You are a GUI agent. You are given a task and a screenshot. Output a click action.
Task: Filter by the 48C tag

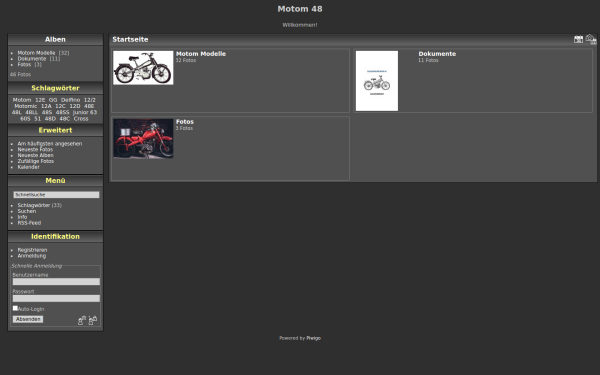[65, 119]
